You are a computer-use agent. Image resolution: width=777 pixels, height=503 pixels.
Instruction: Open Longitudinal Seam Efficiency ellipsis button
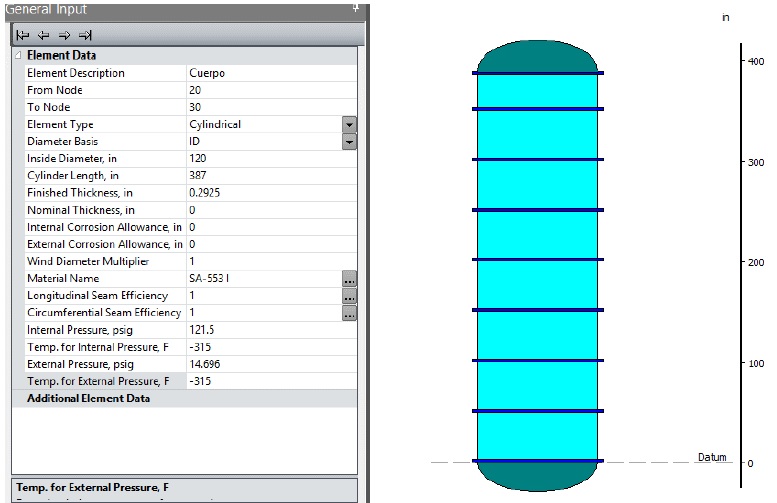point(349,296)
